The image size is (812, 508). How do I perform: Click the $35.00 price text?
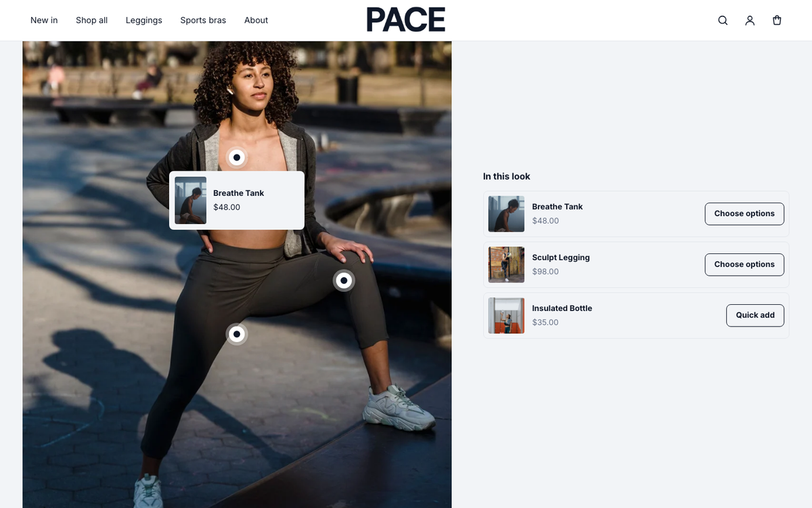coord(545,322)
